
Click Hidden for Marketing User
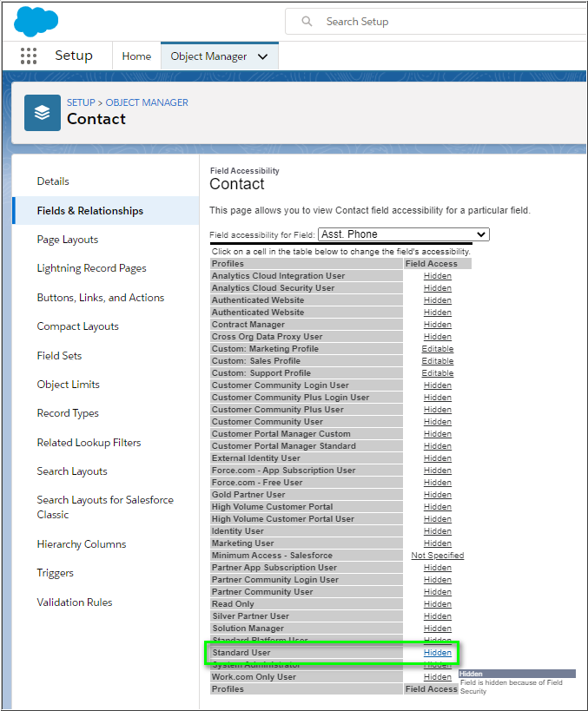click(x=438, y=543)
